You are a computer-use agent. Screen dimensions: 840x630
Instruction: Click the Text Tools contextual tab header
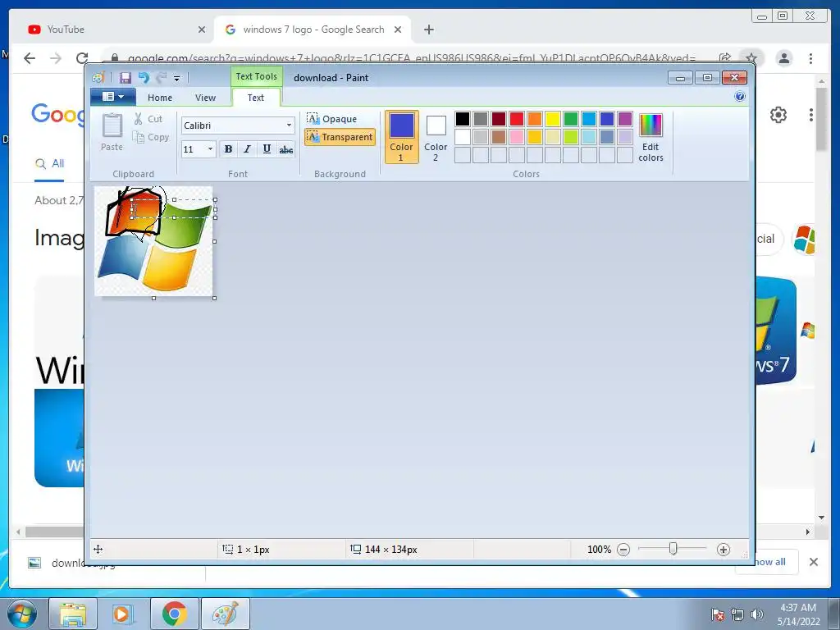[x=257, y=76]
